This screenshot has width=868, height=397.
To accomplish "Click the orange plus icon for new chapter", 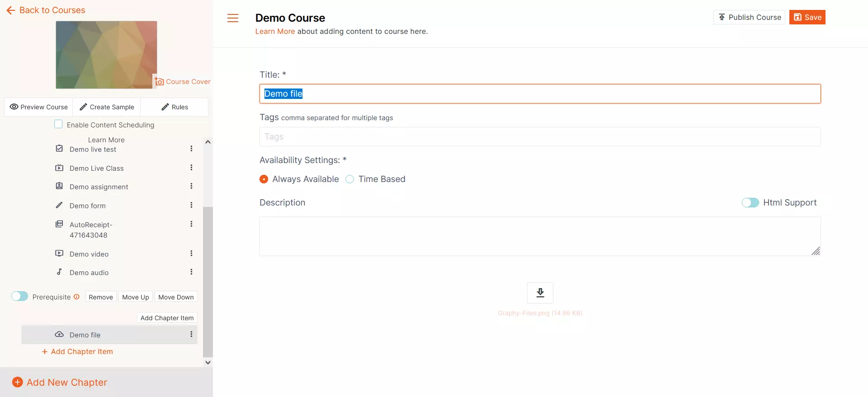I will pos(17,382).
